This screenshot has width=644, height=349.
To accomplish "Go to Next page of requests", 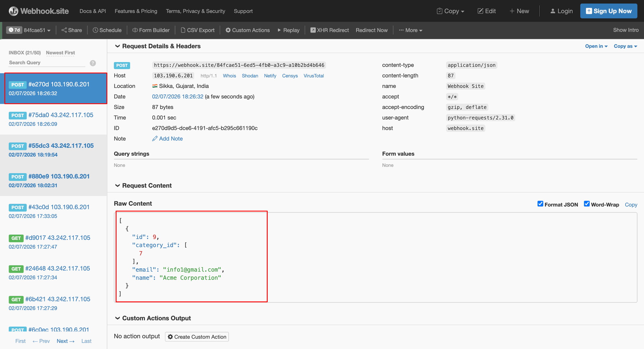I will pos(65,341).
